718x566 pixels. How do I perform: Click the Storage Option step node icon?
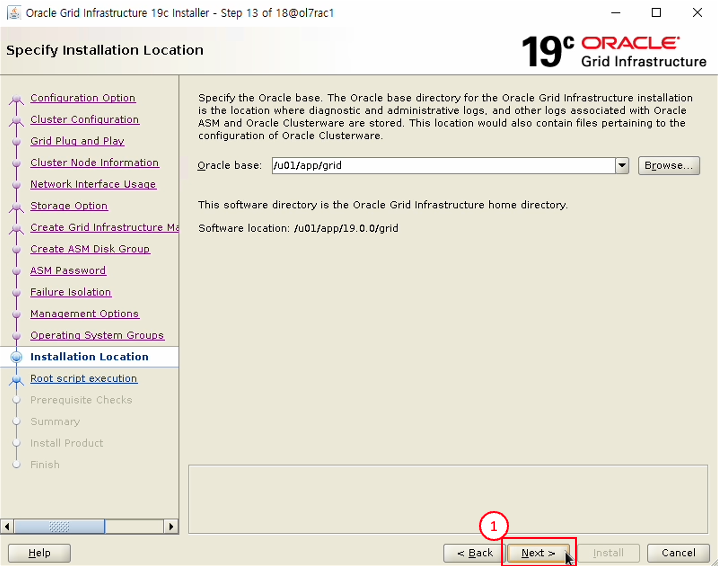pyautogui.click(x=16, y=207)
